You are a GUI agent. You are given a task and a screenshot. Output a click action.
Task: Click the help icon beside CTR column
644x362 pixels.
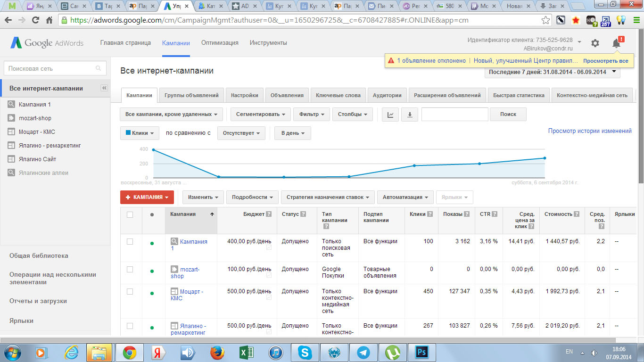(x=495, y=214)
